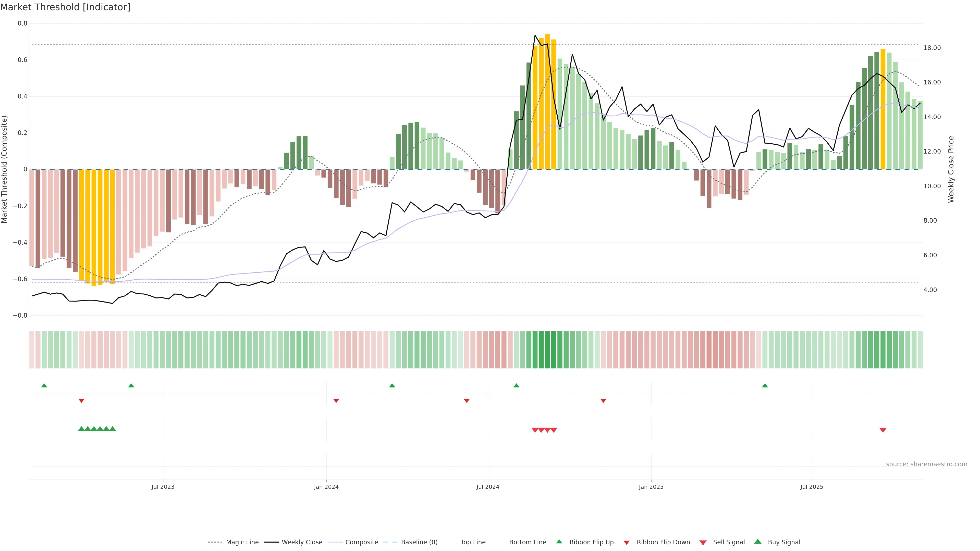
Task: Click the Market Threshold [Indicator] title
Action: click(65, 7)
